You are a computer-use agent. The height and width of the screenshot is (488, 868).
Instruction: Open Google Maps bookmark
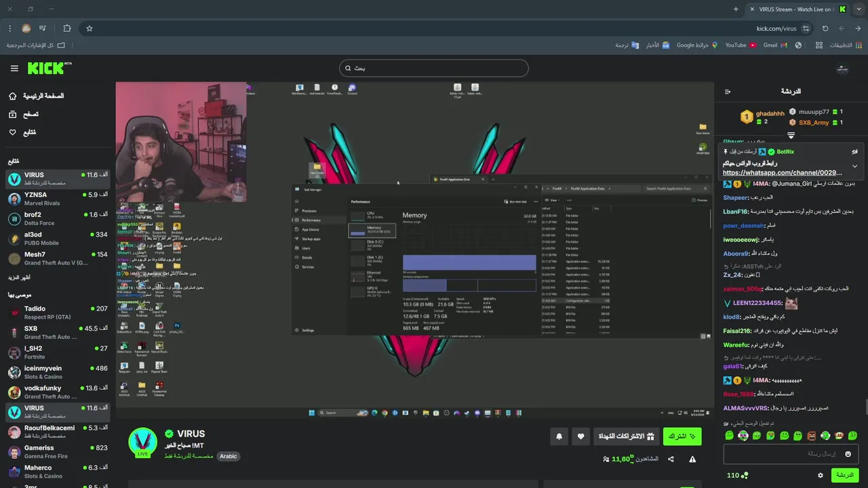pyautogui.click(x=697, y=45)
